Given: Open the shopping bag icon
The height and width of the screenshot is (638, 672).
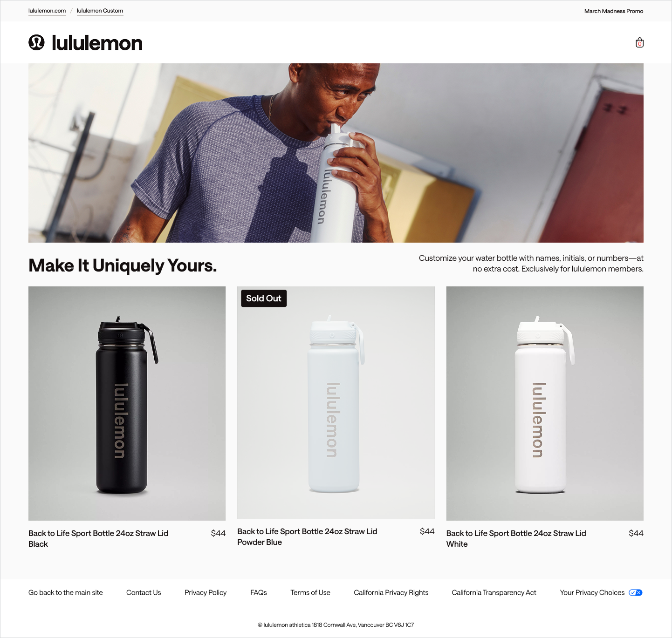Looking at the screenshot, I should (639, 43).
